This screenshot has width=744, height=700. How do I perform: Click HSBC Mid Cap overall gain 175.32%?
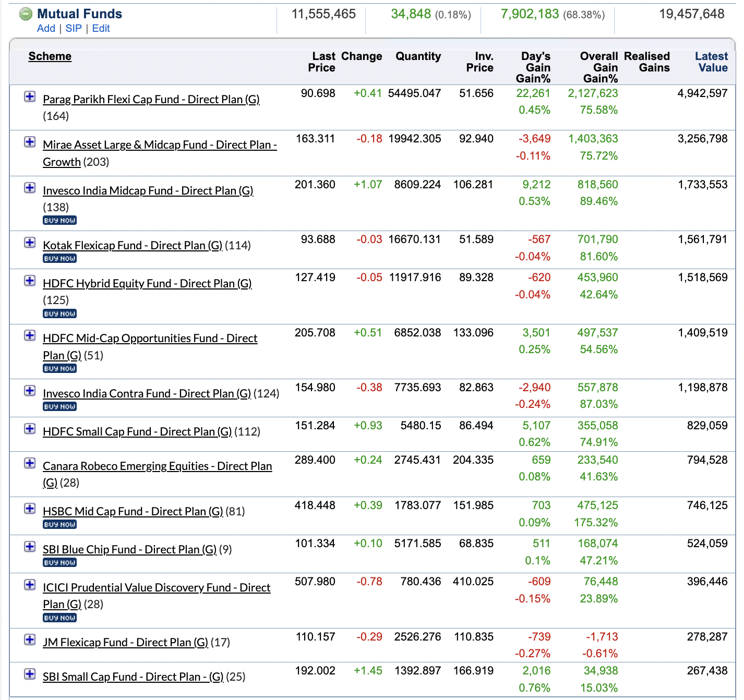(x=596, y=523)
